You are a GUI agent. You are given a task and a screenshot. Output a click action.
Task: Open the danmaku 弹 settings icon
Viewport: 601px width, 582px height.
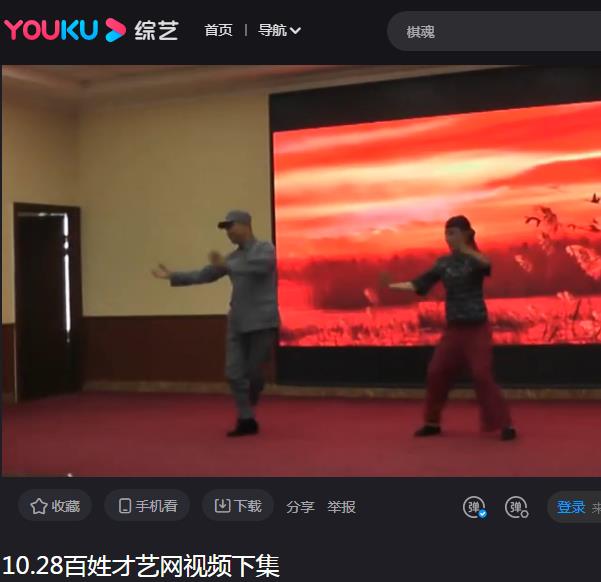click(x=516, y=507)
